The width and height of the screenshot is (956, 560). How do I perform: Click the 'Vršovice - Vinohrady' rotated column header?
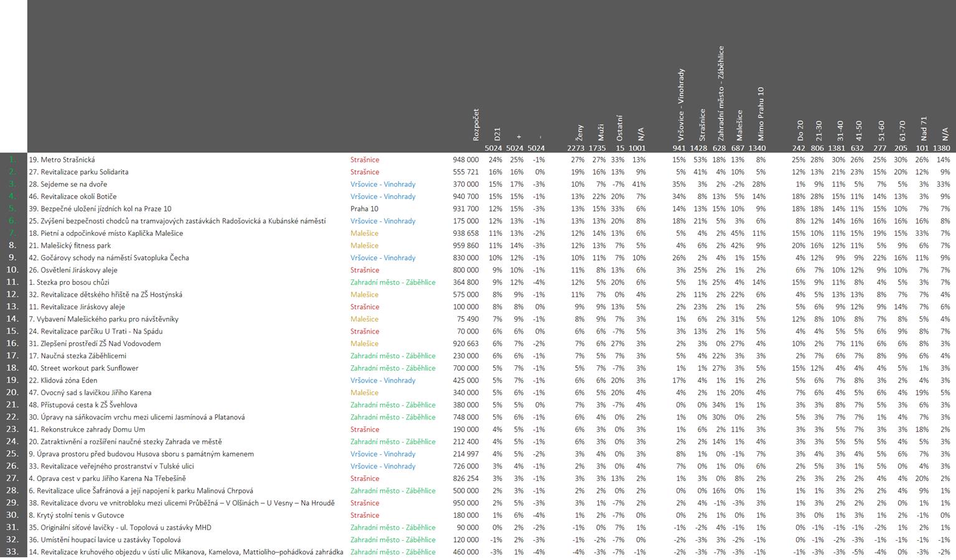click(681, 105)
